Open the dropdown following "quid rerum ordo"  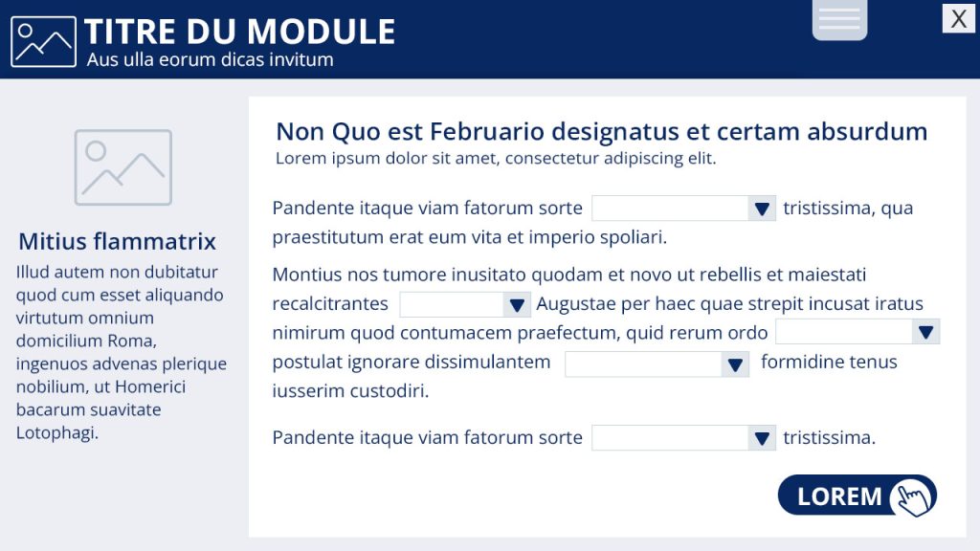tap(857, 332)
